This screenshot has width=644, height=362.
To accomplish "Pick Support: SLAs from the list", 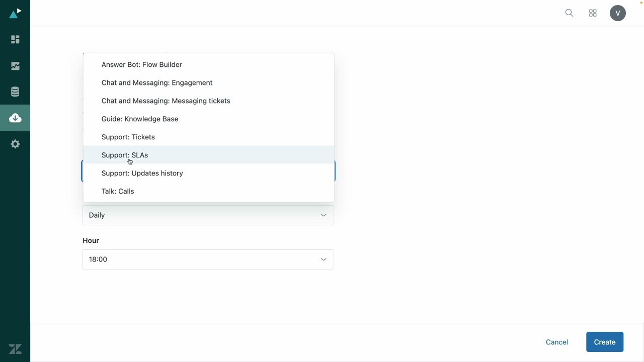I will click(209, 155).
